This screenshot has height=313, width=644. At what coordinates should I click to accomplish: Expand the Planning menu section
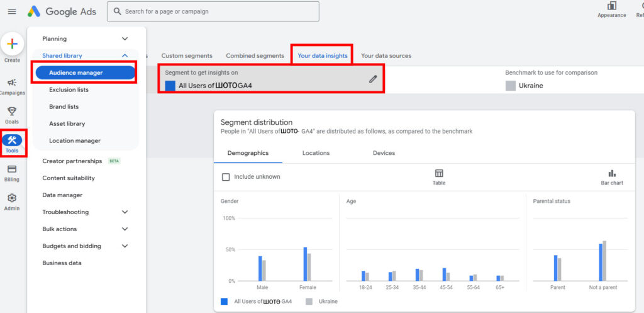[x=125, y=39]
